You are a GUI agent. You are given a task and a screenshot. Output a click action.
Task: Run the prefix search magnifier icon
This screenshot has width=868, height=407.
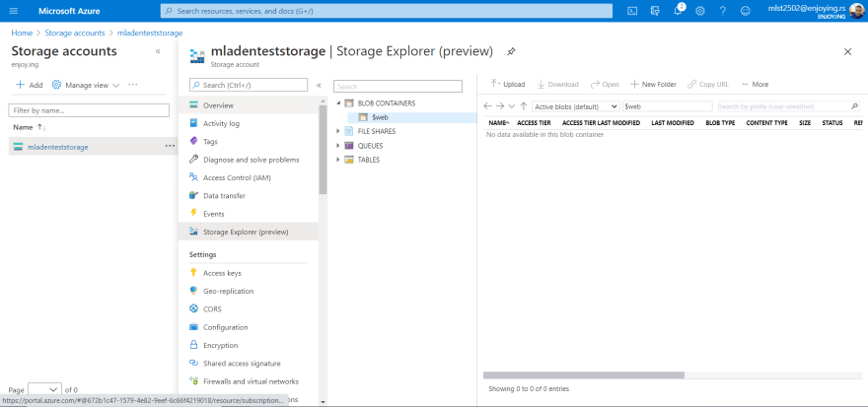click(x=855, y=106)
